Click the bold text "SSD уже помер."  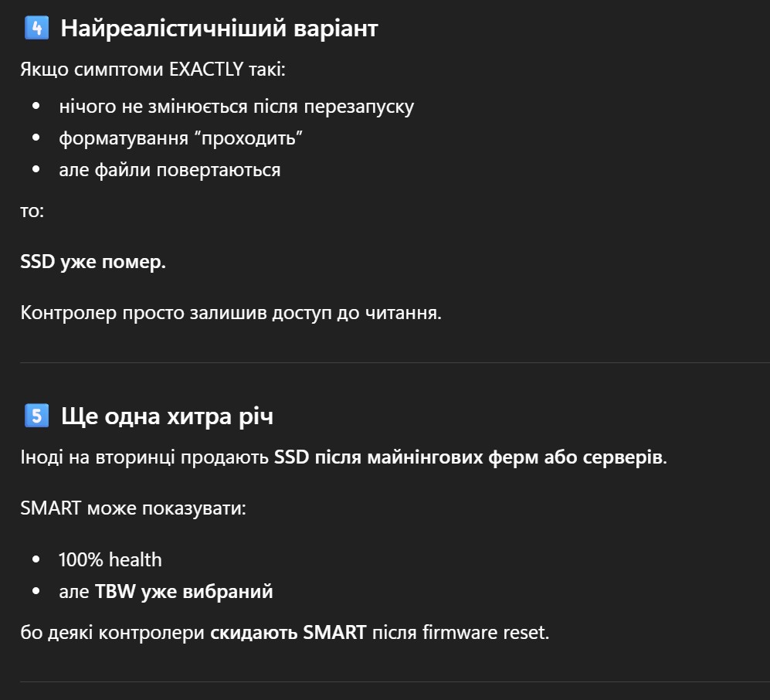click(93, 261)
